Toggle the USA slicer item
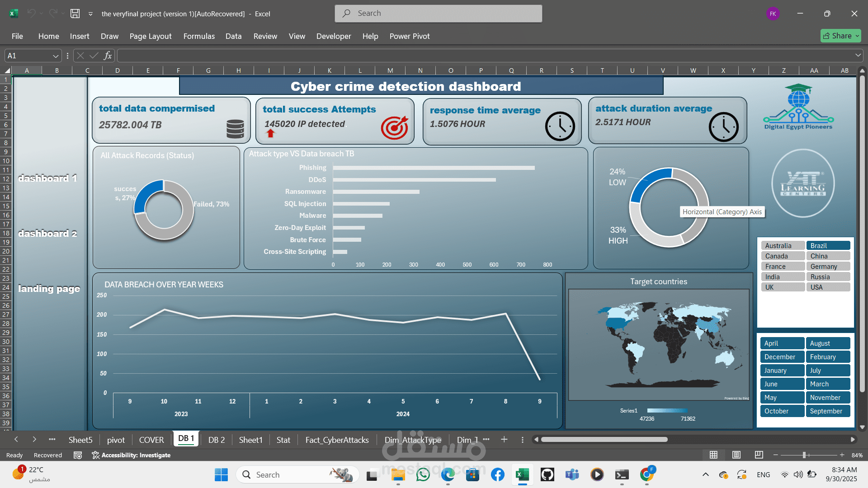This screenshot has width=868, height=488. coord(828,287)
